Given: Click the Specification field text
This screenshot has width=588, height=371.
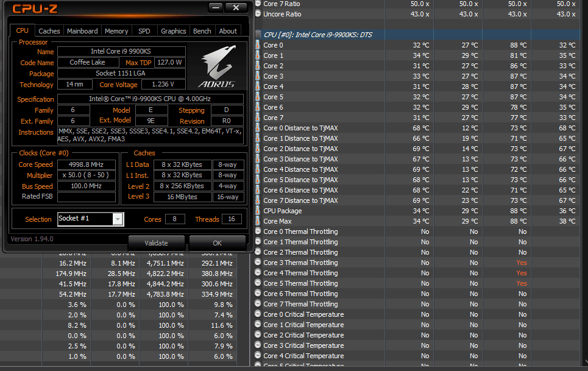Looking at the screenshot, I should (x=150, y=99).
